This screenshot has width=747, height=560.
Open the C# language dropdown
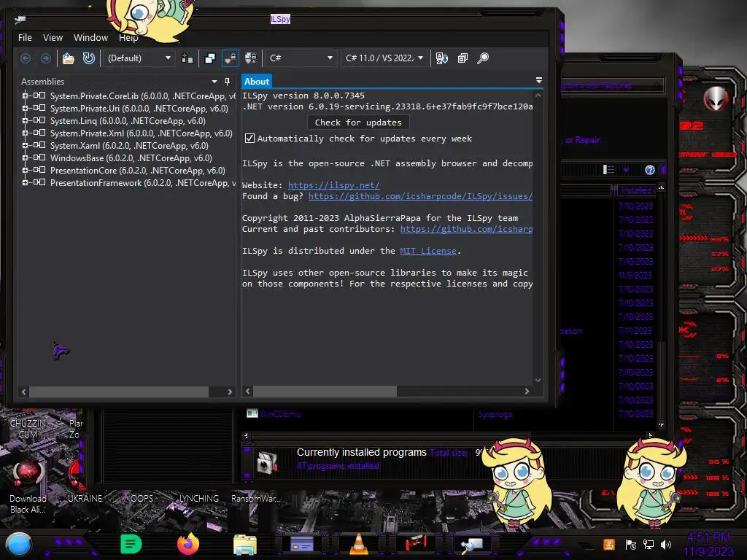click(x=300, y=58)
